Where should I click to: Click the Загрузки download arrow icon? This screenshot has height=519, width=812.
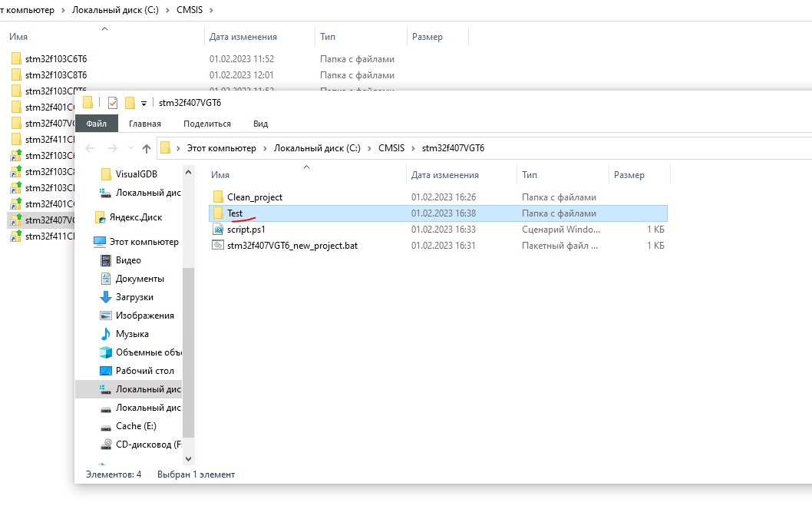tap(106, 297)
